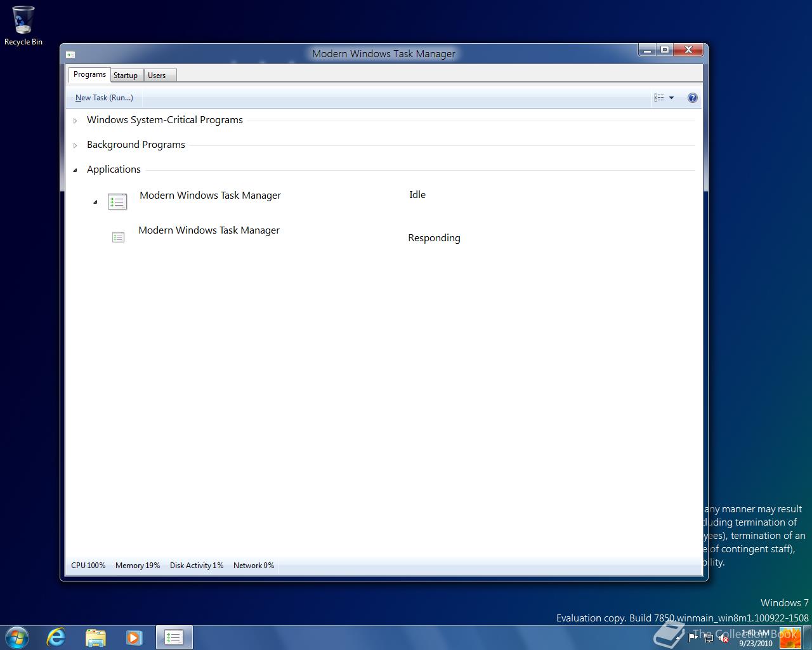This screenshot has height=650, width=812.
Task: Collapse the Modern Windows Task Manager parent entry
Action: pyautogui.click(x=95, y=202)
